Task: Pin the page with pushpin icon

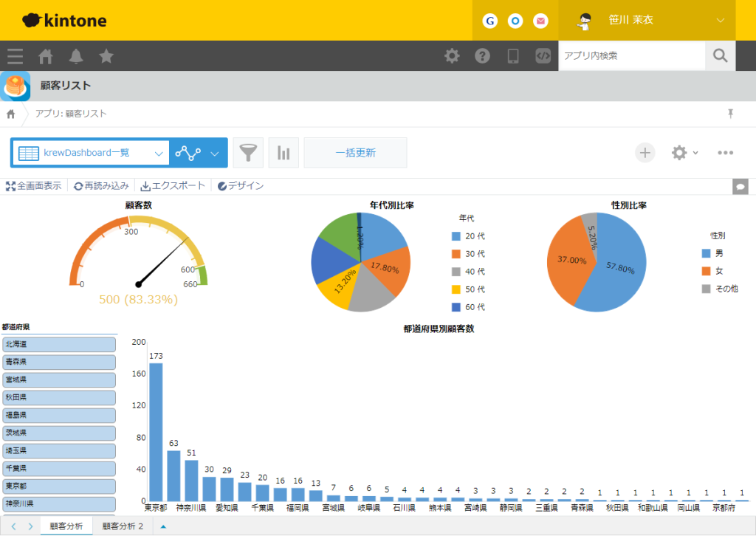Action: tap(730, 114)
